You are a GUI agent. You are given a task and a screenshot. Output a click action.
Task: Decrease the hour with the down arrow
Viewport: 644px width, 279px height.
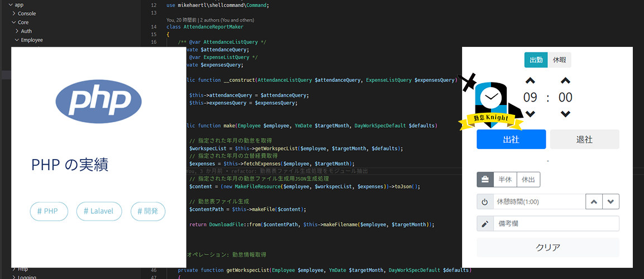[530, 114]
